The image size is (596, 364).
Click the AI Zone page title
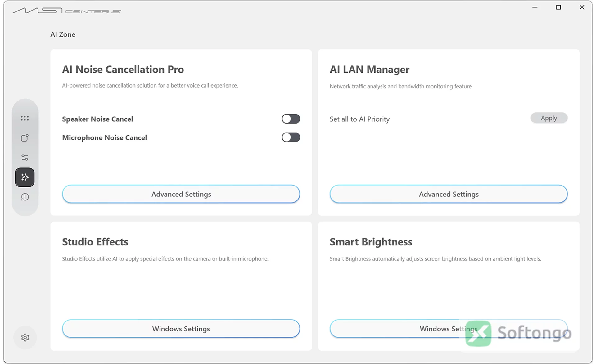[x=63, y=34]
